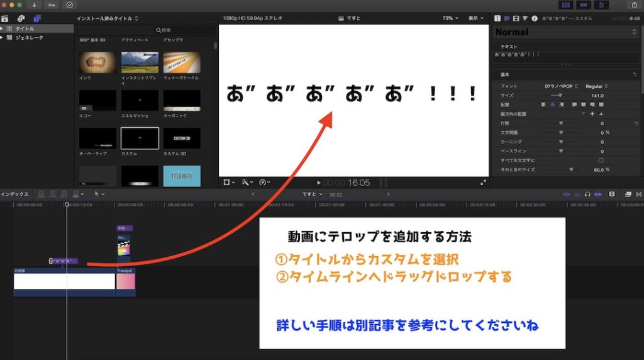Image resolution: width=644 pixels, height=360 pixels.
Task: Open the retime speed dropdown
Action: click(265, 183)
